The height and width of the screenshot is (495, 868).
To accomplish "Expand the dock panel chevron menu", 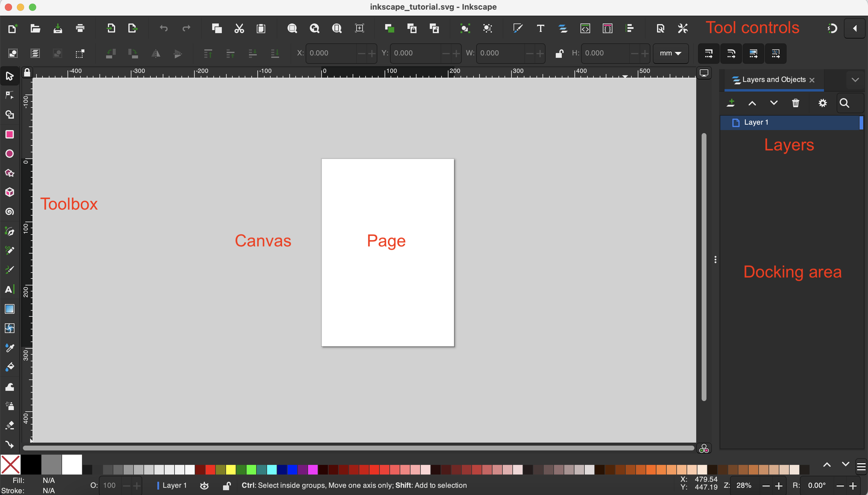I will point(855,80).
